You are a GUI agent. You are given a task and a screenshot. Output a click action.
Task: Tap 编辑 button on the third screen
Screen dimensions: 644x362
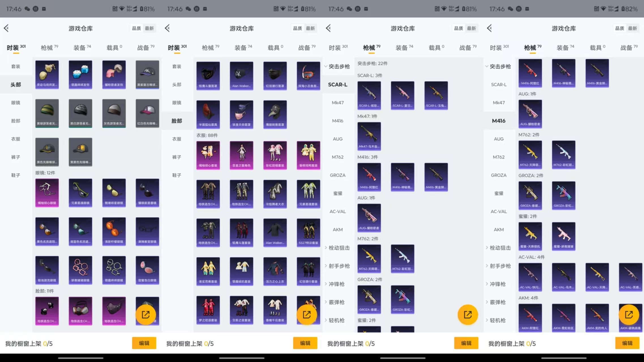pyautogui.click(x=466, y=343)
